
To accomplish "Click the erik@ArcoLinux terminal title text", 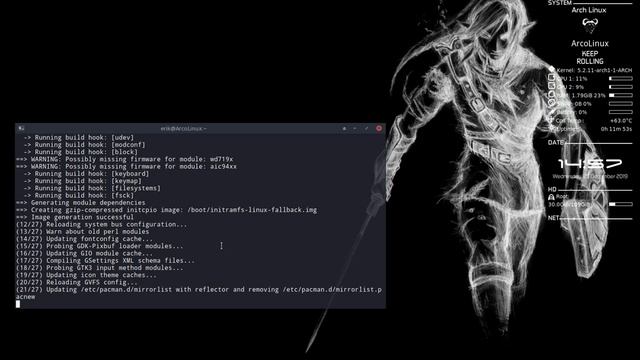I will (183, 129).
